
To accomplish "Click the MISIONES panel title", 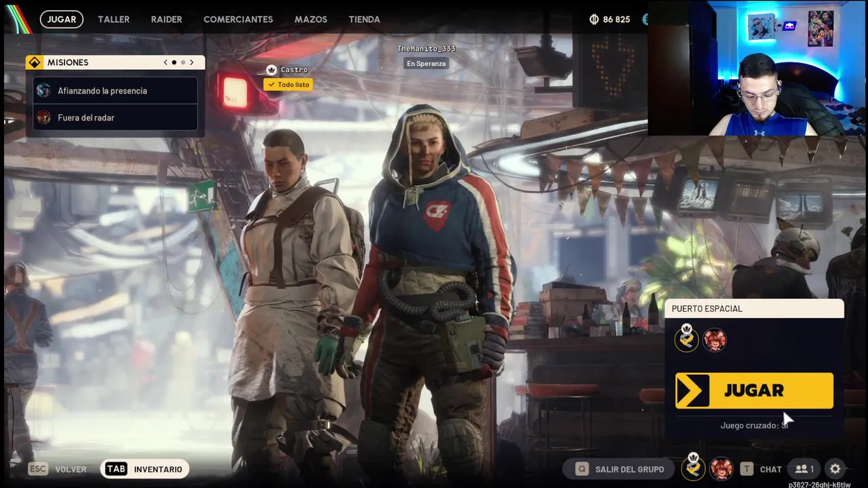I will click(68, 62).
